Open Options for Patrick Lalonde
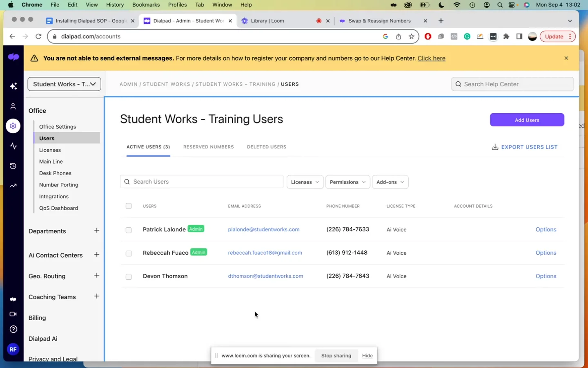 (x=546, y=230)
